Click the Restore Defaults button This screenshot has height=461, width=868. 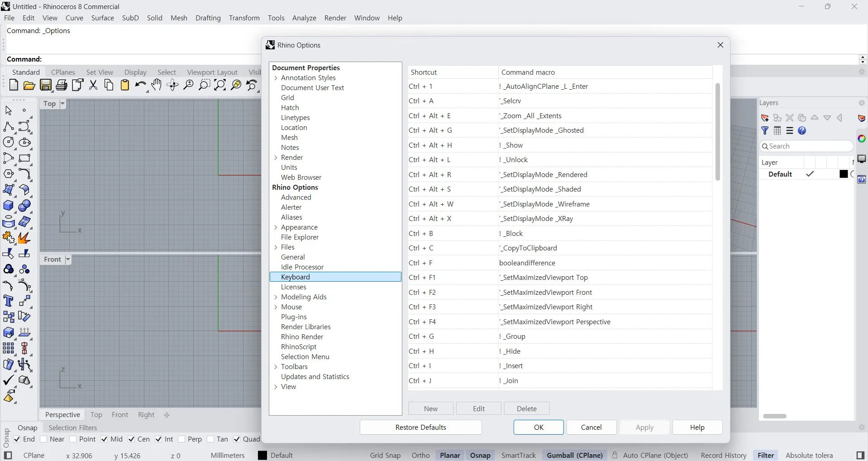point(421,427)
